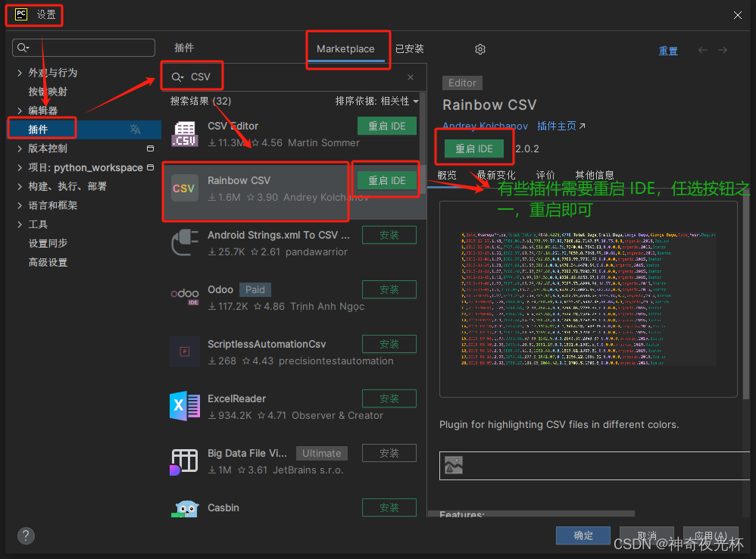The height and width of the screenshot is (559, 756).
Task: Switch to the Marketplace tab
Action: point(345,48)
